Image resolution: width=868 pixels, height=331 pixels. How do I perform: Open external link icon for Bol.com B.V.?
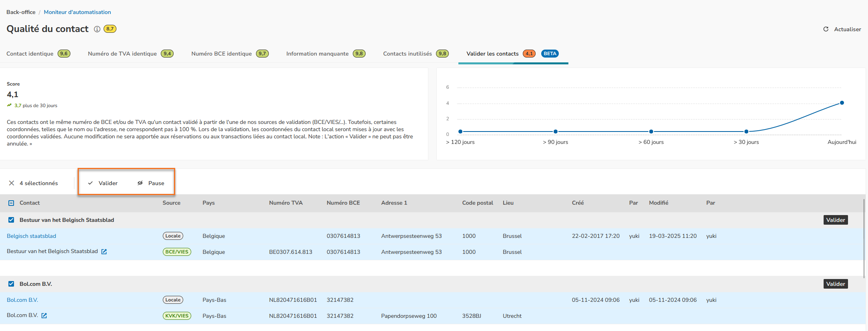44,315
